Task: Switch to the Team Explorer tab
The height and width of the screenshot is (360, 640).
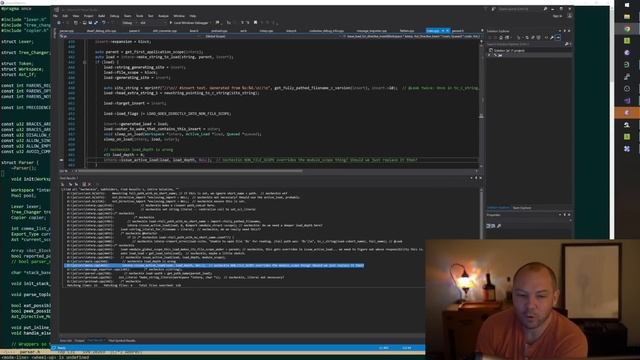Action: tap(522, 208)
